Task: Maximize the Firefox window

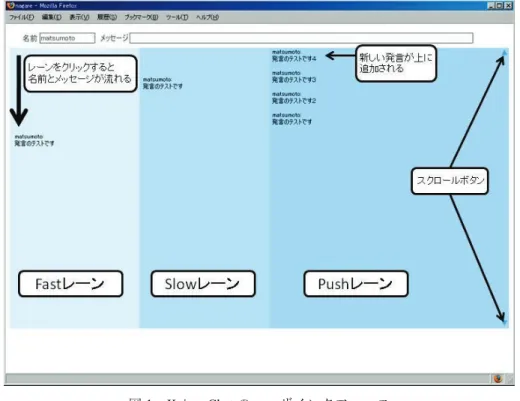Action: pos(500,6)
